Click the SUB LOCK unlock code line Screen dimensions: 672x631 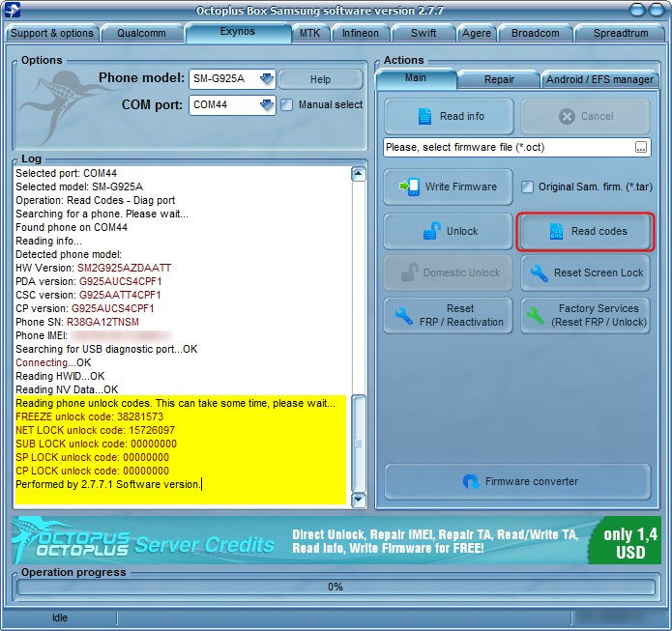coord(96,444)
